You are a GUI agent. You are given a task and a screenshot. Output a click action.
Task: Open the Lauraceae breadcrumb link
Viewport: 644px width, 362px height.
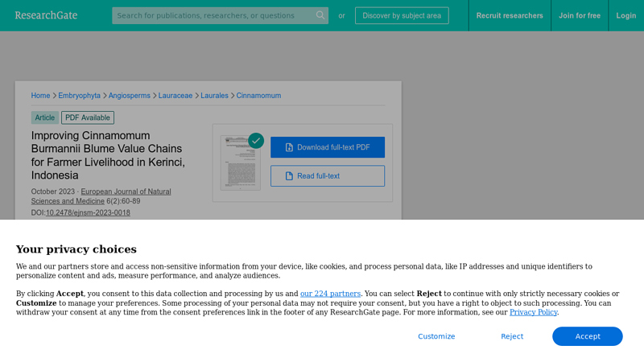point(175,96)
